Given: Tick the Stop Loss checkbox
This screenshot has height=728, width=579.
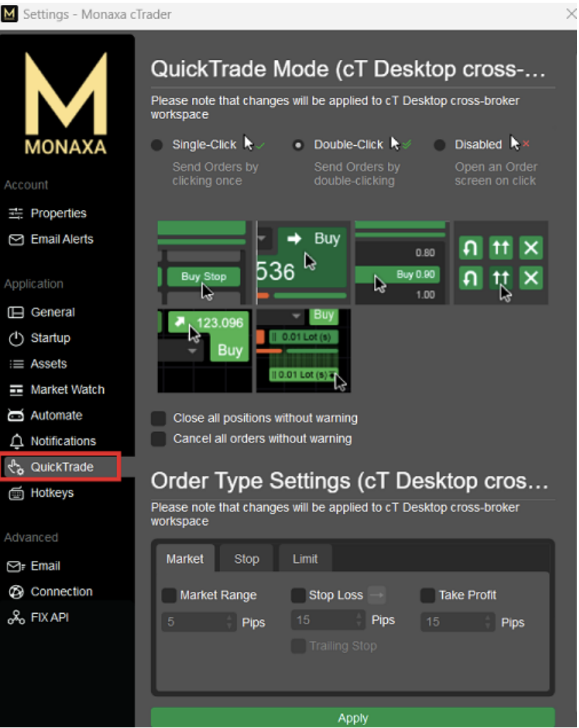Looking at the screenshot, I should click(x=298, y=595).
